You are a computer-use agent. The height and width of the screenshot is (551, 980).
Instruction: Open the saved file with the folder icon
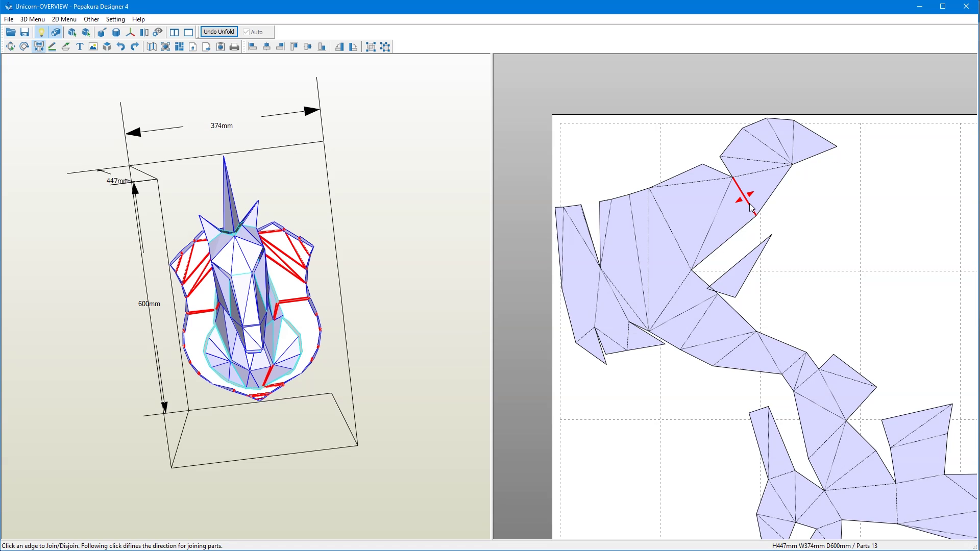coord(10,32)
